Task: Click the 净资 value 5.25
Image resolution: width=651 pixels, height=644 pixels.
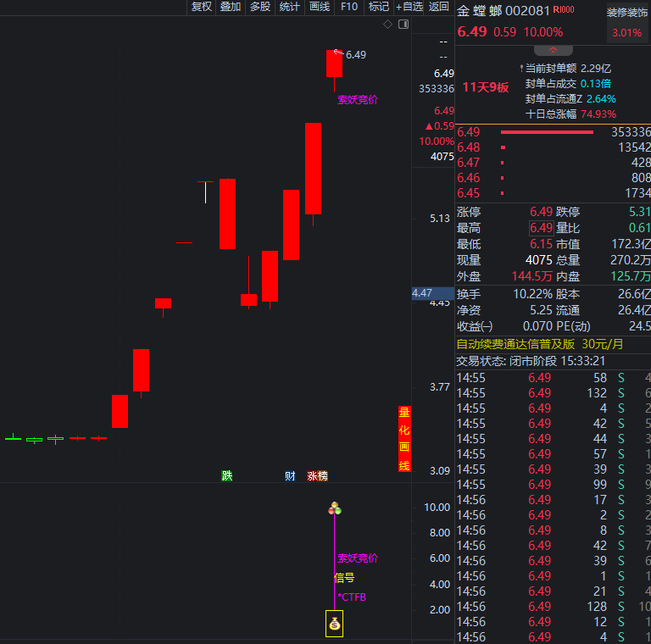Action: (x=542, y=310)
